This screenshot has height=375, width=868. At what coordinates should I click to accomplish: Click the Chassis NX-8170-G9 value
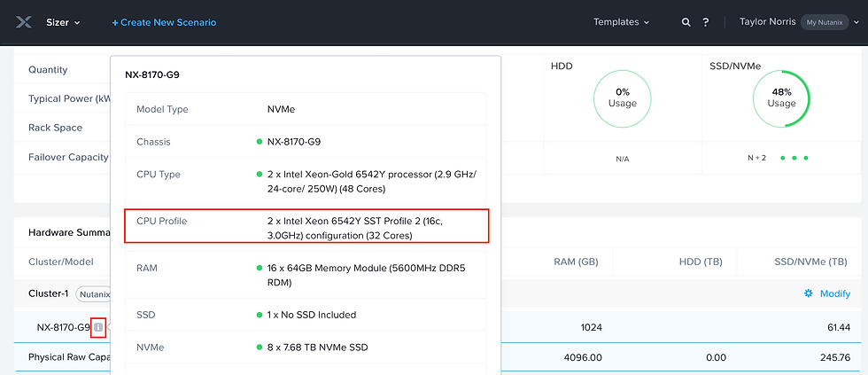pyautogui.click(x=294, y=142)
